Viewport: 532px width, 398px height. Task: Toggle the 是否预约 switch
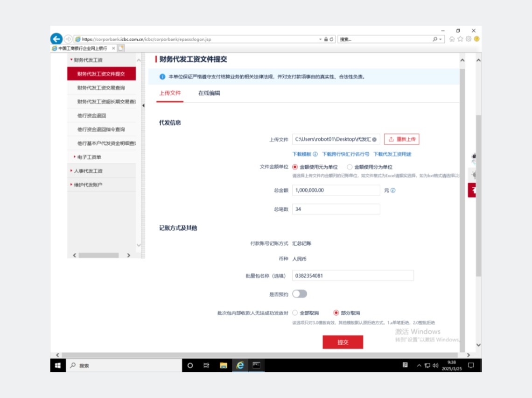pos(300,294)
